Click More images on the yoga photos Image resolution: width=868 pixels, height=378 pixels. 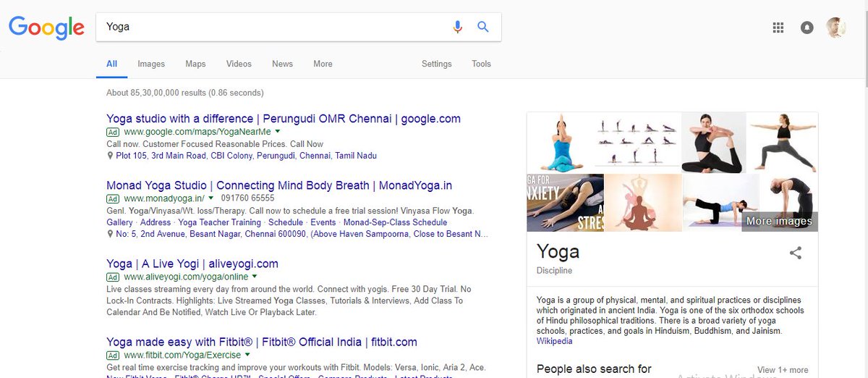click(x=779, y=221)
